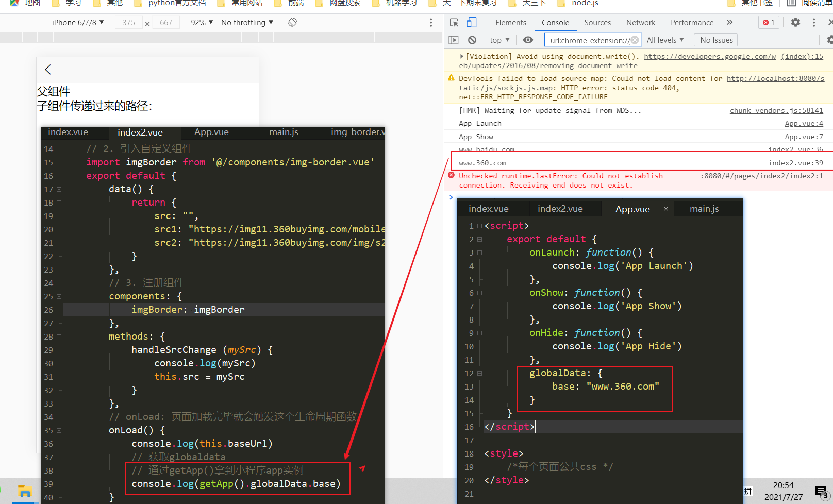Open the device selector iPhone 6/7/8
The width and height of the screenshot is (833, 504).
coord(78,22)
